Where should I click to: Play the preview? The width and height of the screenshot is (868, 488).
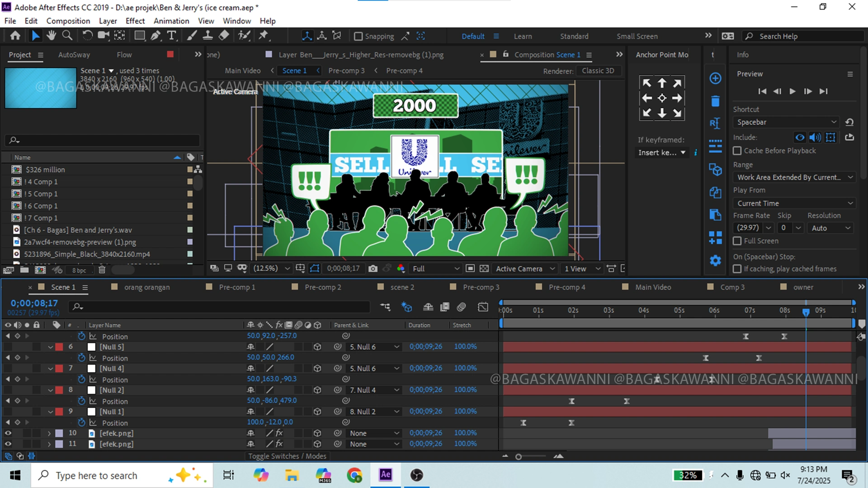click(793, 91)
